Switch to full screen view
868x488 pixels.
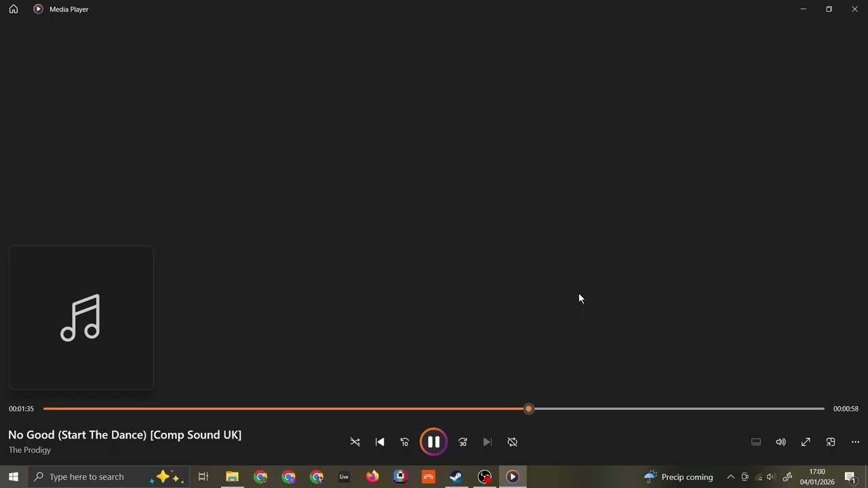coord(806,442)
